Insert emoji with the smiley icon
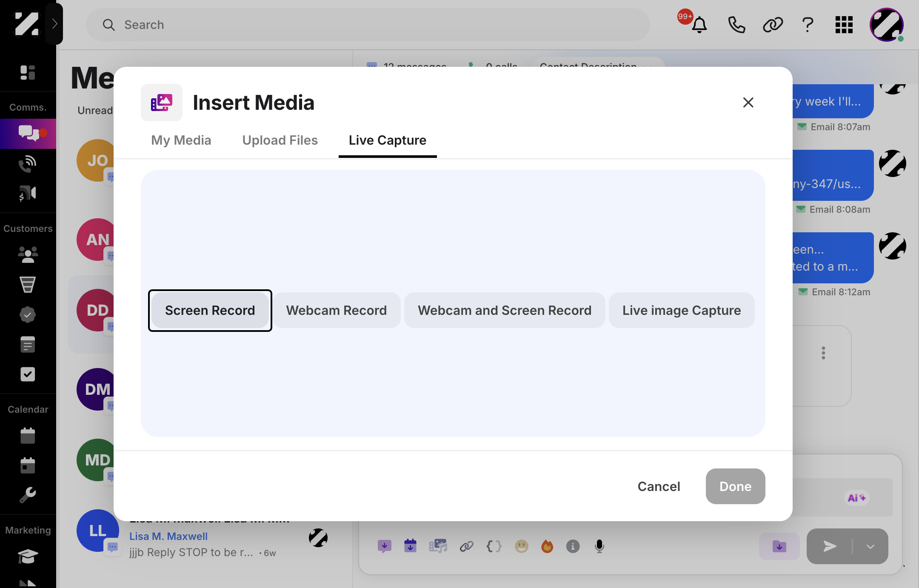919x588 pixels. [x=521, y=546]
